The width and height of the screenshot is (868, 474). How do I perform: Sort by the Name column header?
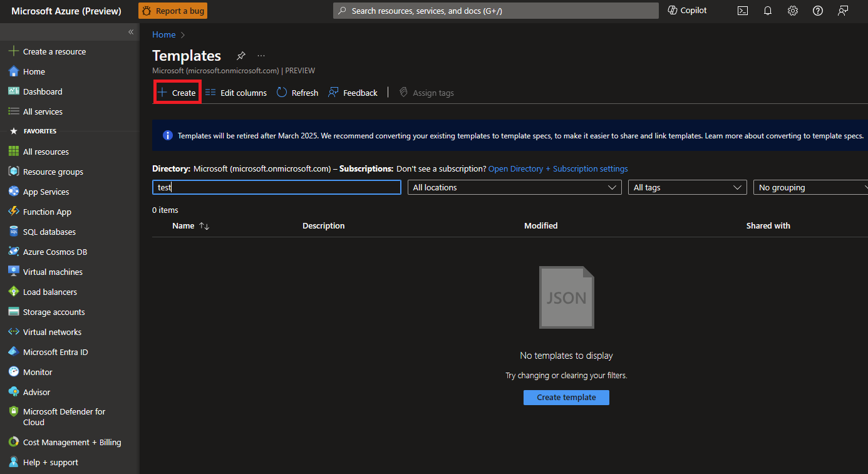(190, 225)
